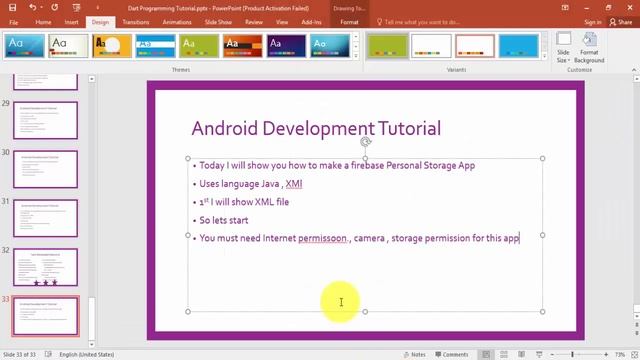
Task: Switch to the Home tab
Action: click(x=43, y=22)
